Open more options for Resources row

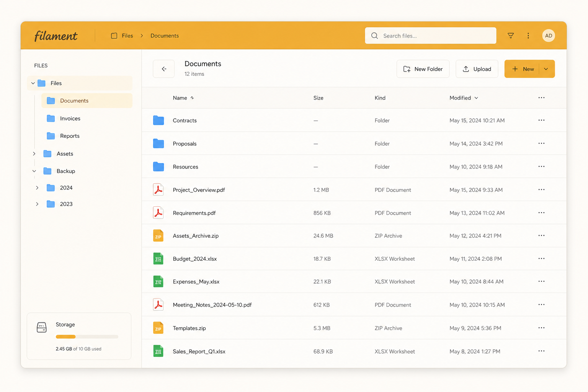541,167
